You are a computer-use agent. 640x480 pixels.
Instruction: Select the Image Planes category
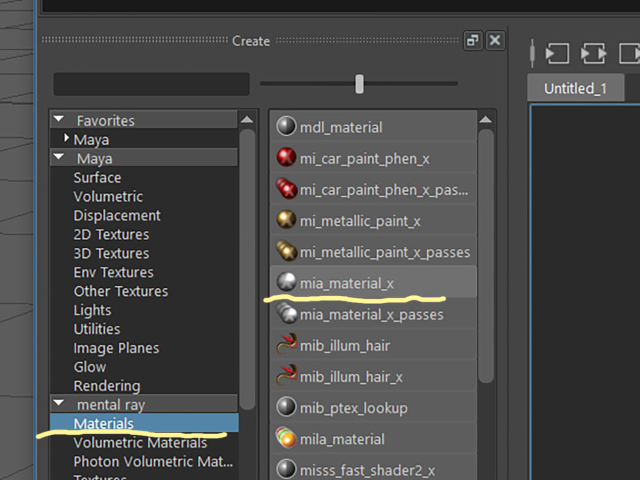pyautogui.click(x=116, y=348)
